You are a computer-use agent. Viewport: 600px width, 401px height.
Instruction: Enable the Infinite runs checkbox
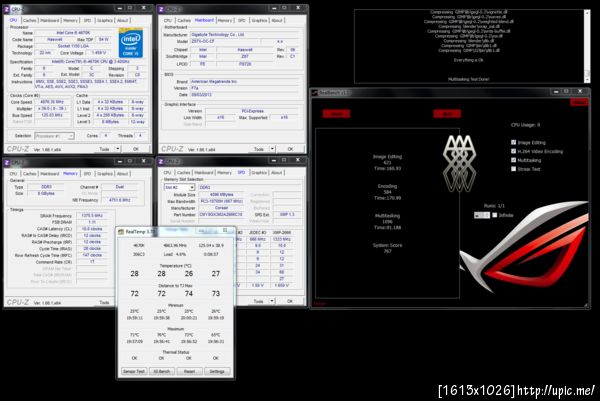click(x=495, y=215)
